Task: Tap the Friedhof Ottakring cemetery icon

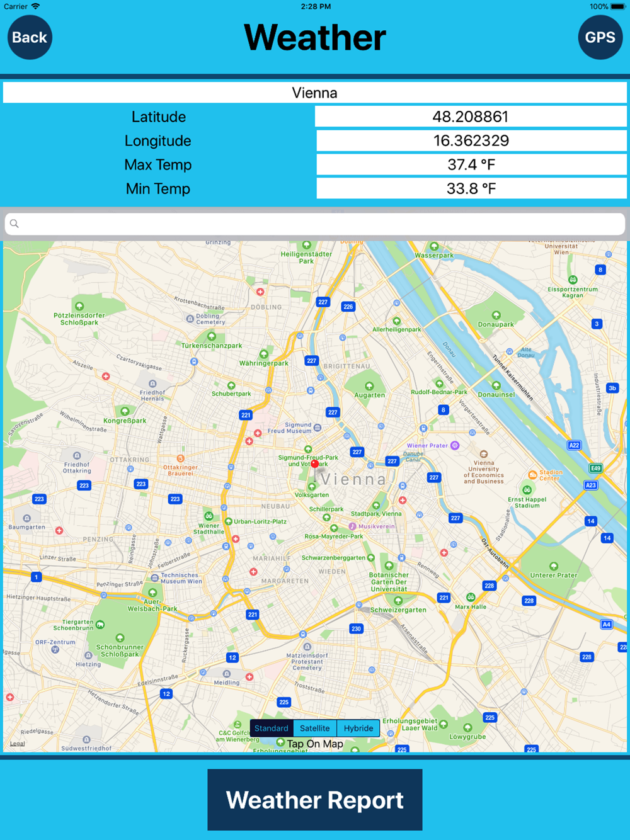Action: click(77, 456)
